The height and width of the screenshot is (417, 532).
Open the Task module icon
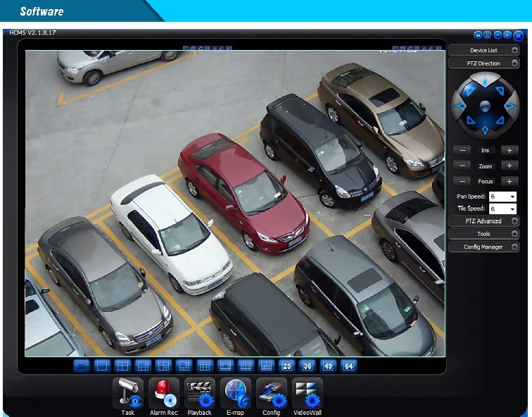[128, 394]
